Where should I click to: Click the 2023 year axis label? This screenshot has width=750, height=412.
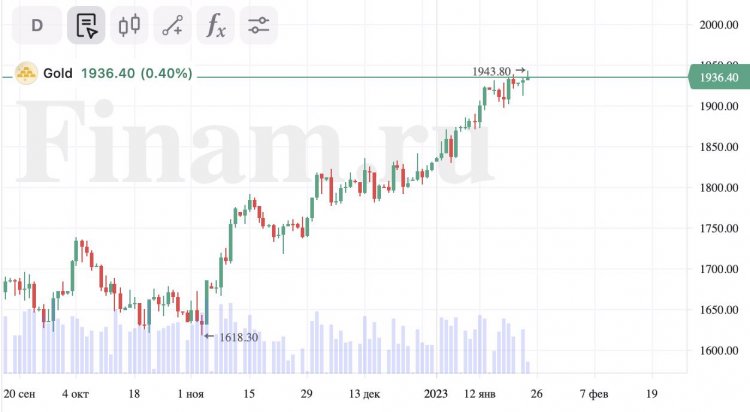(436, 394)
